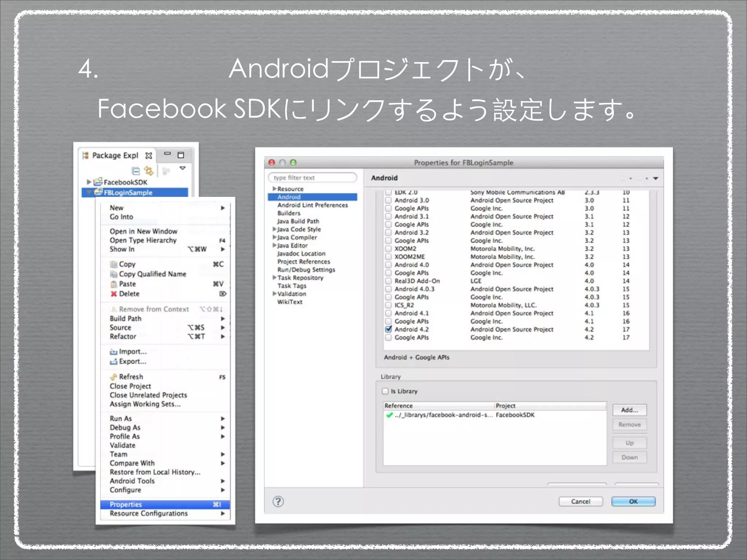Click the Refresh icon in context menu
Image resolution: width=747 pixels, height=560 pixels.
point(113,377)
